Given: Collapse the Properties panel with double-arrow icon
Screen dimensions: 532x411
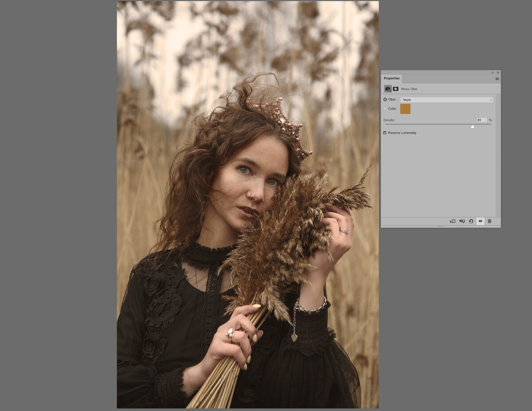Looking at the screenshot, I should point(492,72).
